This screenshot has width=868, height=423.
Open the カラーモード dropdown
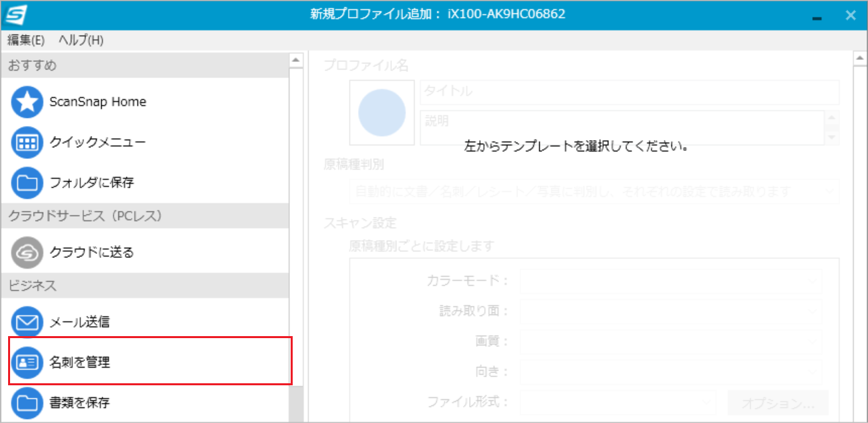812,281
